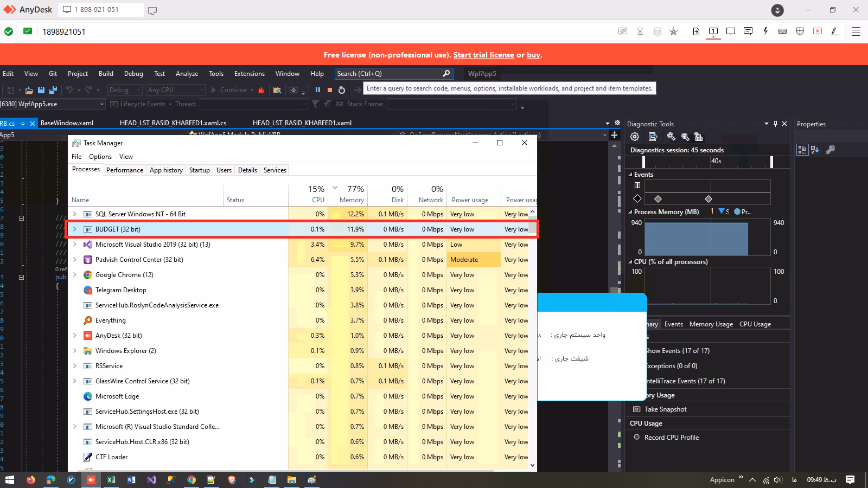This screenshot has width=868, height=488.
Task: Switch to Task Manager Startup tab
Action: tap(199, 170)
